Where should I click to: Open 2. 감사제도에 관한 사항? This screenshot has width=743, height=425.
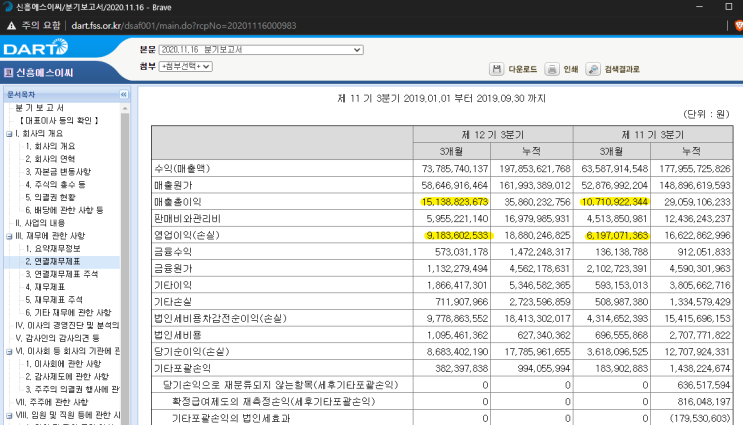67,377
